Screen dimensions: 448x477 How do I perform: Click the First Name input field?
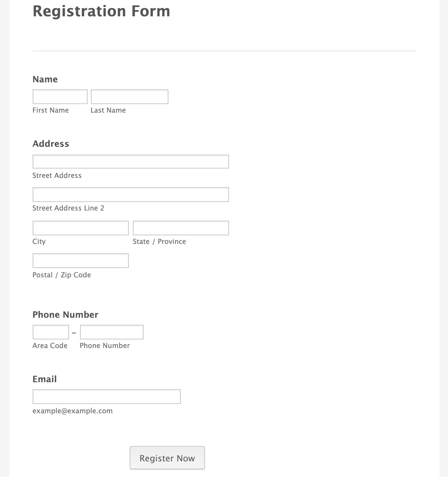click(x=60, y=96)
